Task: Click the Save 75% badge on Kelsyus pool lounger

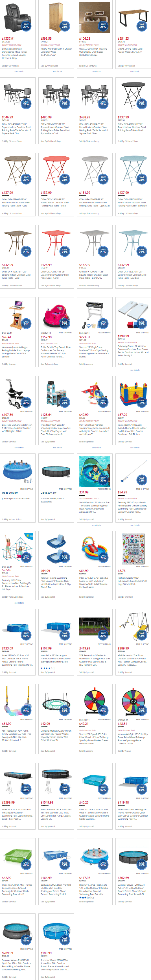Action: click(x=65, y=557)
